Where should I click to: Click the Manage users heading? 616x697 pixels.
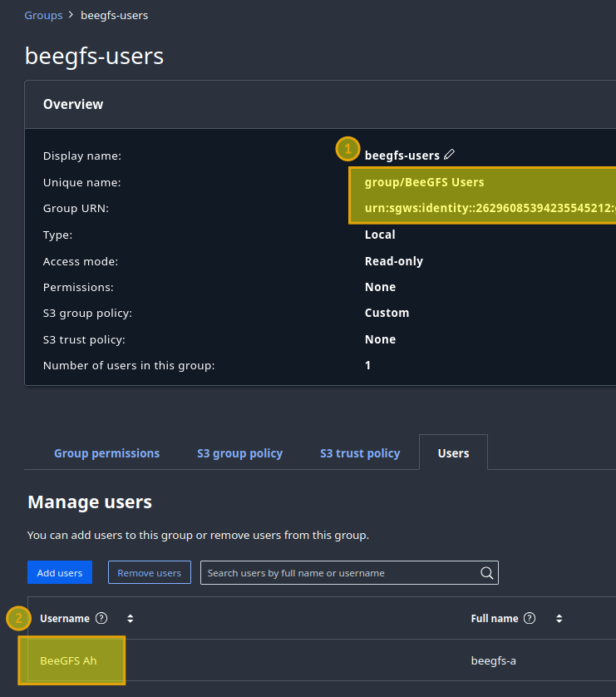point(90,502)
